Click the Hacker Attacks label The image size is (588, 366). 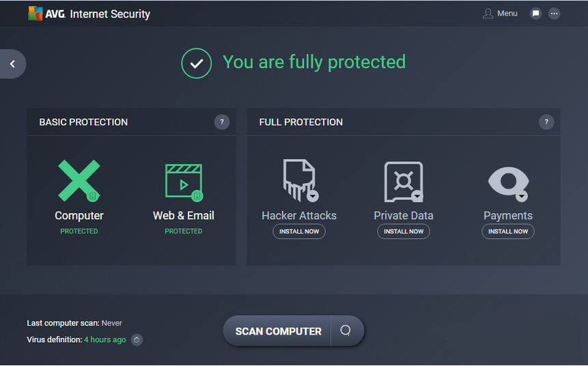click(299, 216)
